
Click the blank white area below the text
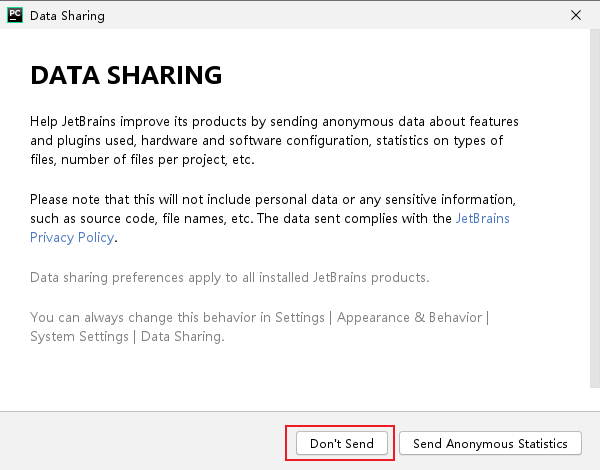click(x=300, y=380)
